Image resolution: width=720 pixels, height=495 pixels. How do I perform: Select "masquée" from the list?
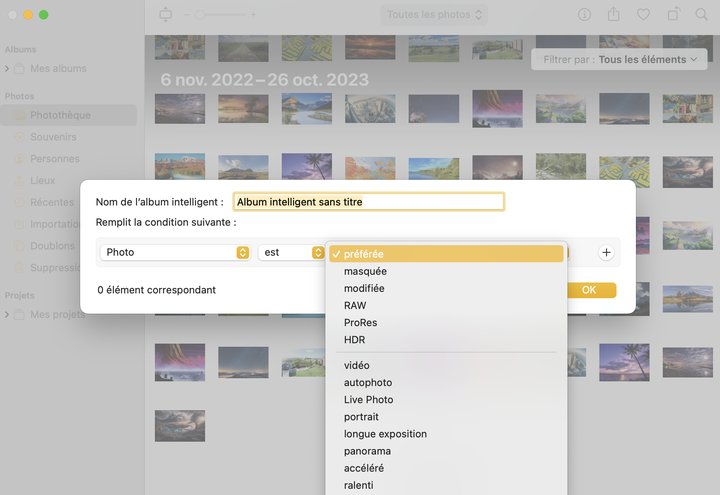365,271
